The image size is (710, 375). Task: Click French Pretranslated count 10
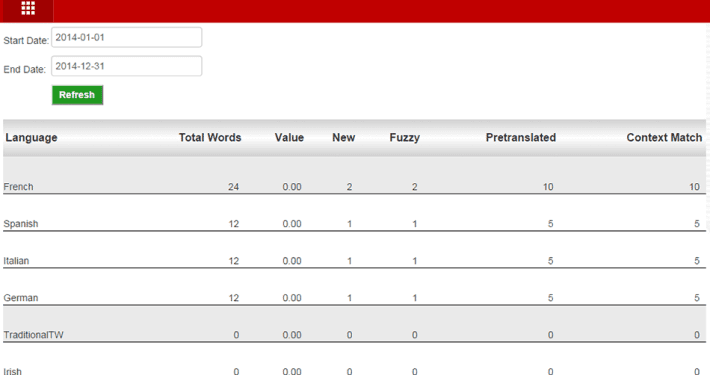548,187
